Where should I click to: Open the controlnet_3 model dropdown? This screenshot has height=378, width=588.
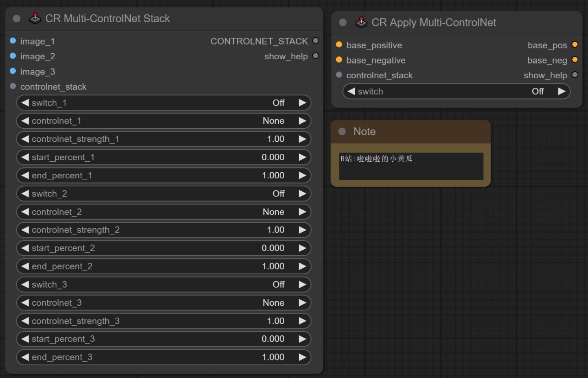click(x=163, y=302)
